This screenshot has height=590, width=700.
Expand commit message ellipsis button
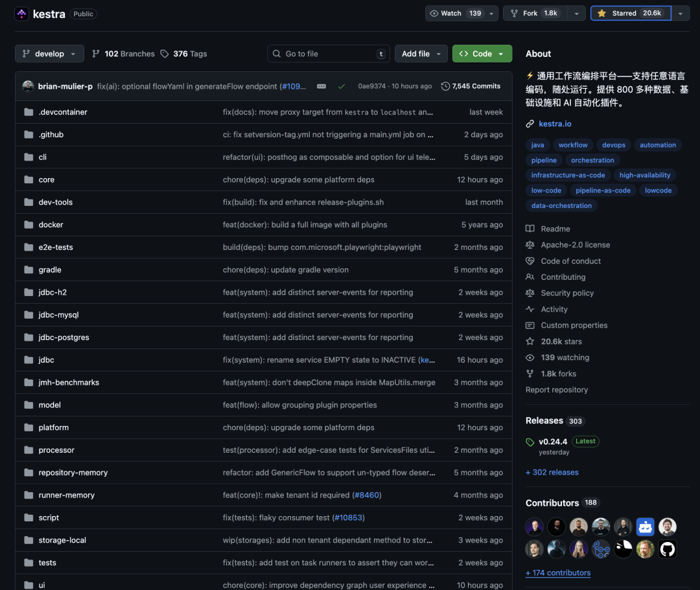pyautogui.click(x=321, y=87)
